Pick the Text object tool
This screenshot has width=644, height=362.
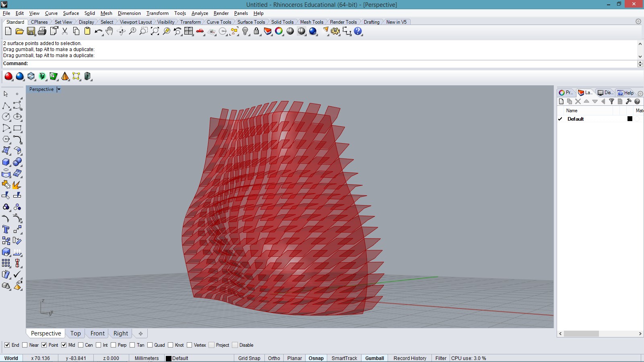click(6, 229)
